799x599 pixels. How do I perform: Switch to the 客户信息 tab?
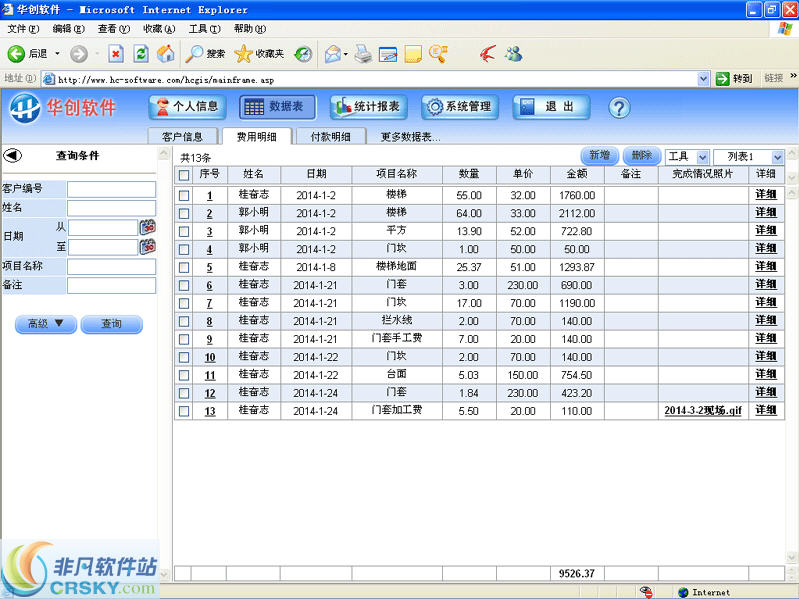tap(182, 137)
